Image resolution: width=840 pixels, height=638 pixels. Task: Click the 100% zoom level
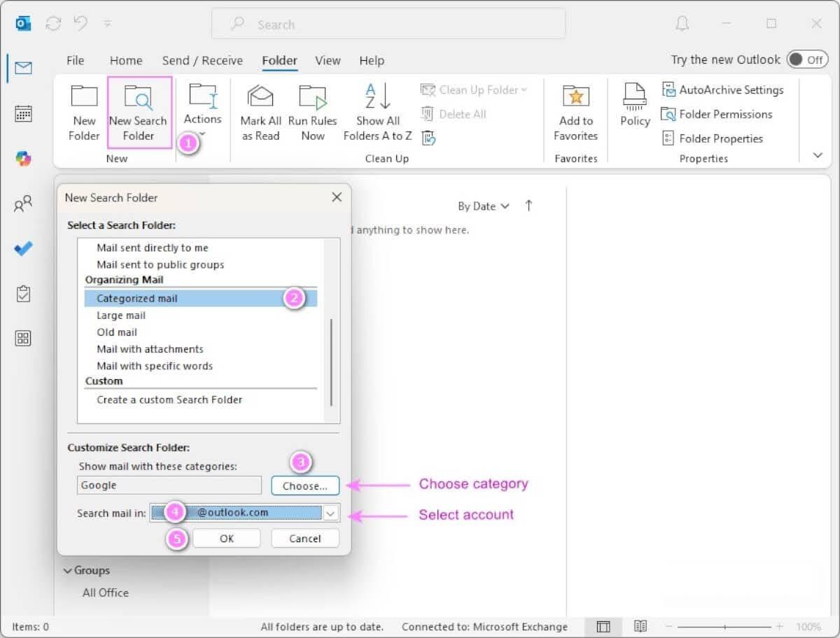(x=808, y=627)
